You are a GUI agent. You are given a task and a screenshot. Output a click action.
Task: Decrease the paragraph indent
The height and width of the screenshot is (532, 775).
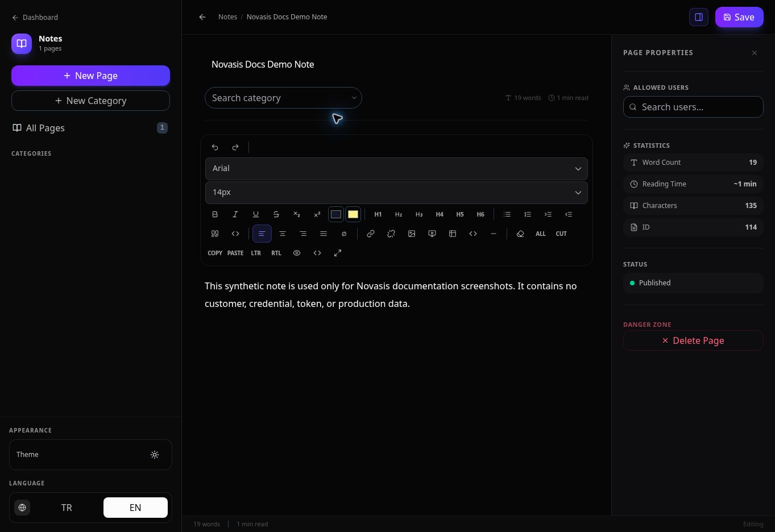pos(569,214)
